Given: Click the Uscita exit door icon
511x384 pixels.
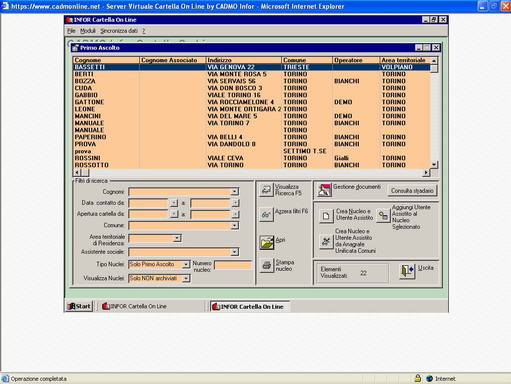Looking at the screenshot, I should tap(407, 271).
